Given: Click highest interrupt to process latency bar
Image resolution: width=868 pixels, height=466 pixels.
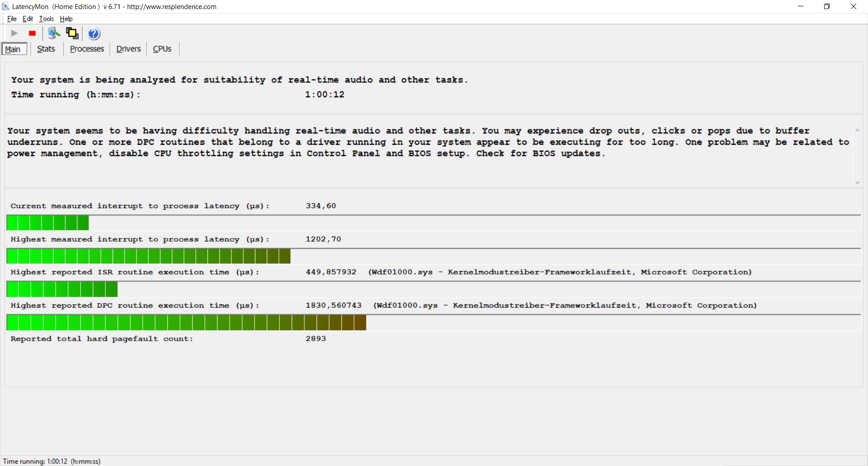Looking at the screenshot, I should pyautogui.click(x=148, y=256).
